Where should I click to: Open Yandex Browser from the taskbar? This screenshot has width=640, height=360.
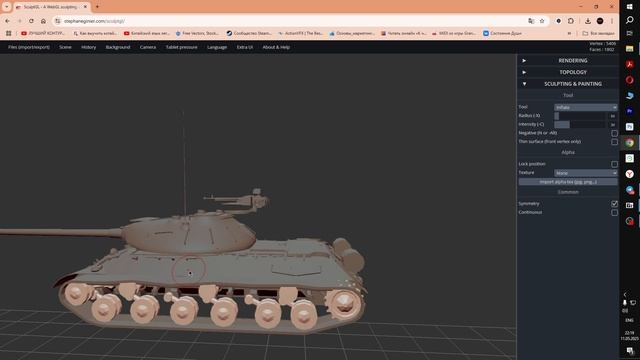(x=629, y=174)
